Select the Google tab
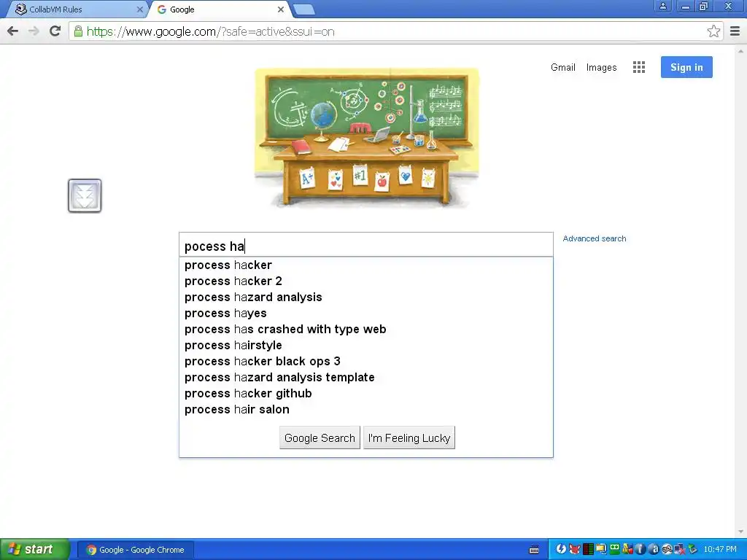This screenshot has height=560, width=747. click(x=219, y=9)
